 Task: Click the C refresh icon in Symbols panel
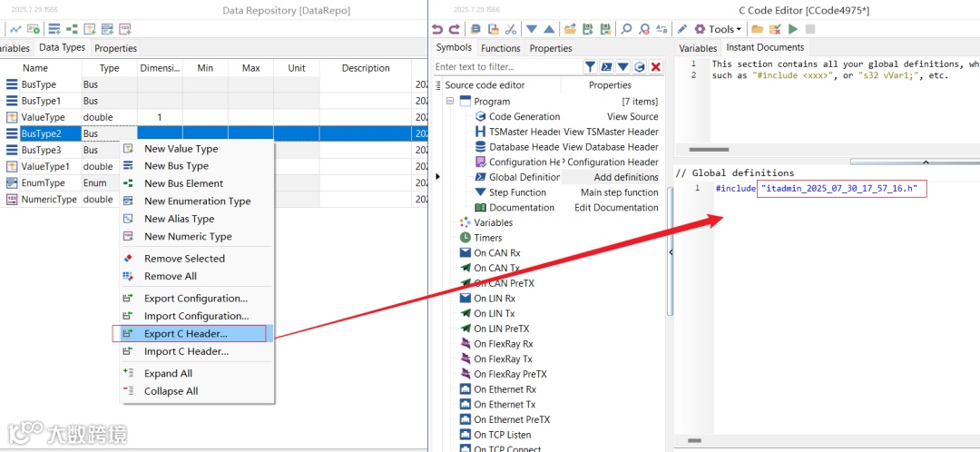(640, 67)
